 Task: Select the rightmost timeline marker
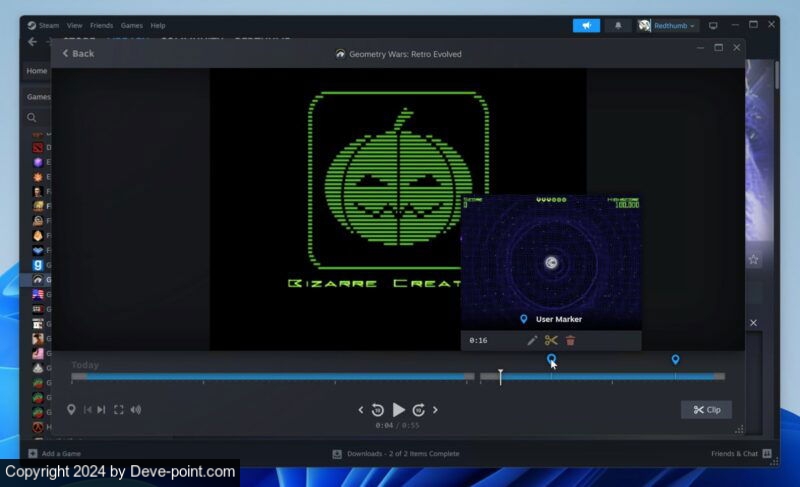[x=675, y=359]
